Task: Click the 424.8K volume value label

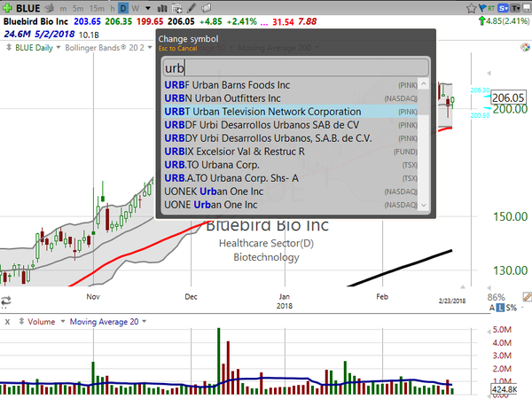Action: [505, 389]
